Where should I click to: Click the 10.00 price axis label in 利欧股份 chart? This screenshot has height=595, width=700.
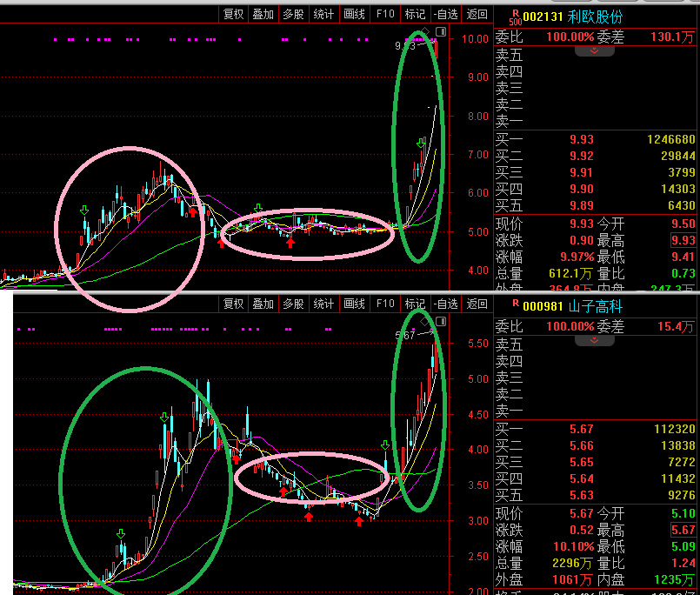[x=475, y=39]
